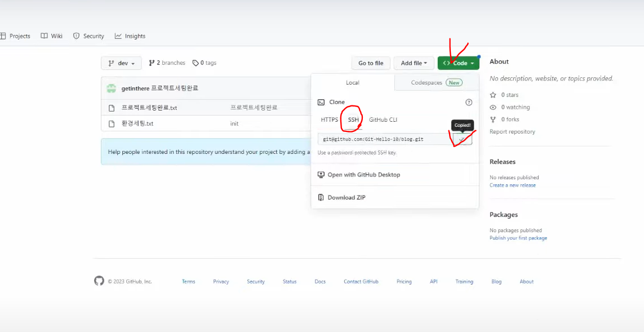Click the 프로젝트세팅완료 commit message in file row

[254, 108]
